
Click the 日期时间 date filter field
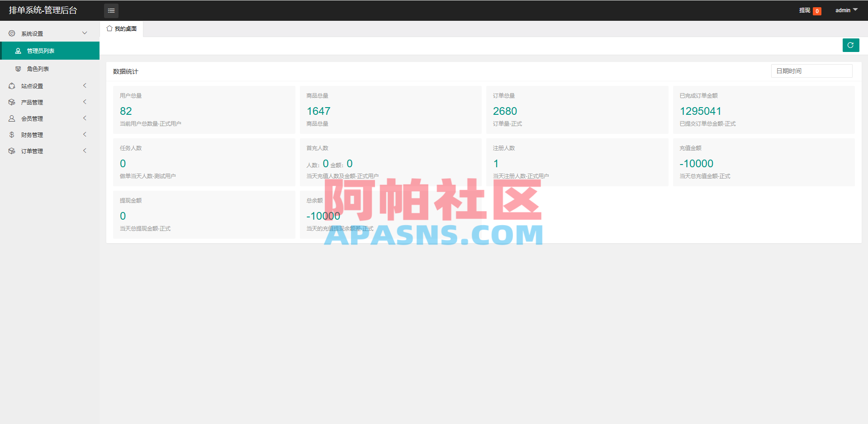point(811,71)
